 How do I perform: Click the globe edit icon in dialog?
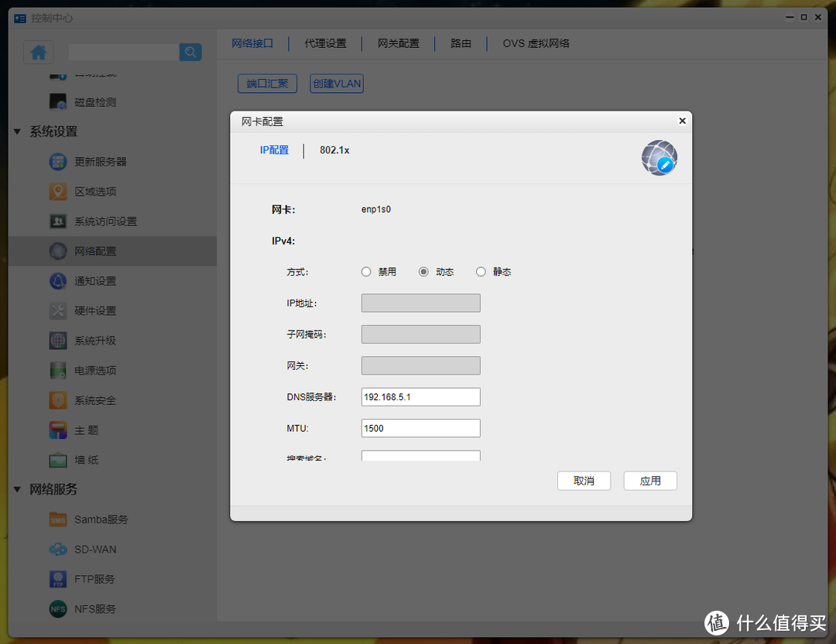659,157
